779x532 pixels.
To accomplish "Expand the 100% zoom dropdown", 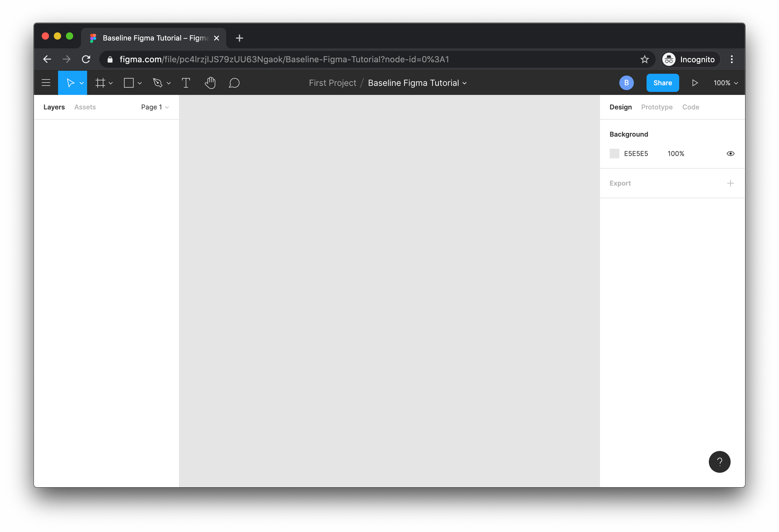I will click(725, 83).
